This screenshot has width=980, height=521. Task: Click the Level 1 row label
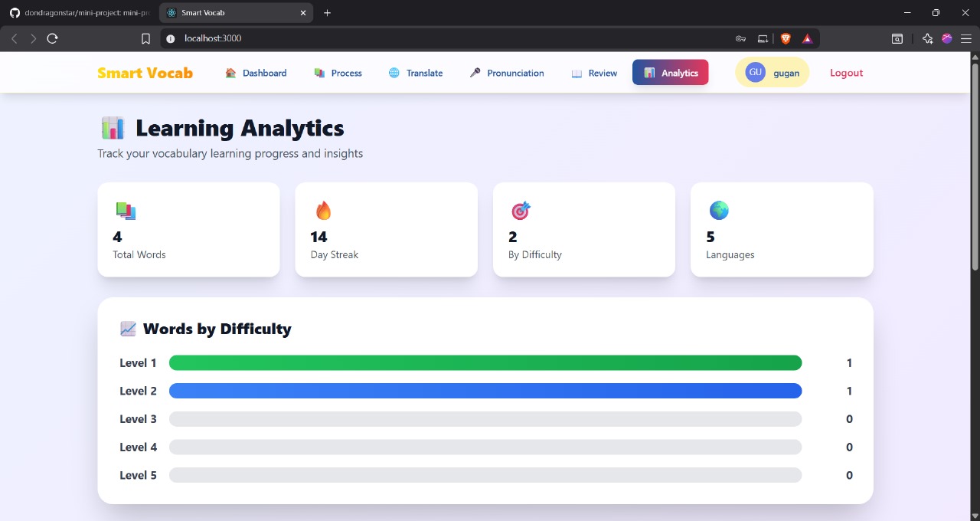point(138,363)
